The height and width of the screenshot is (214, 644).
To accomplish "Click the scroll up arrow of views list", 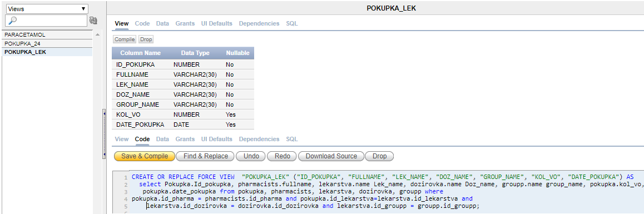I will tap(98, 35).
